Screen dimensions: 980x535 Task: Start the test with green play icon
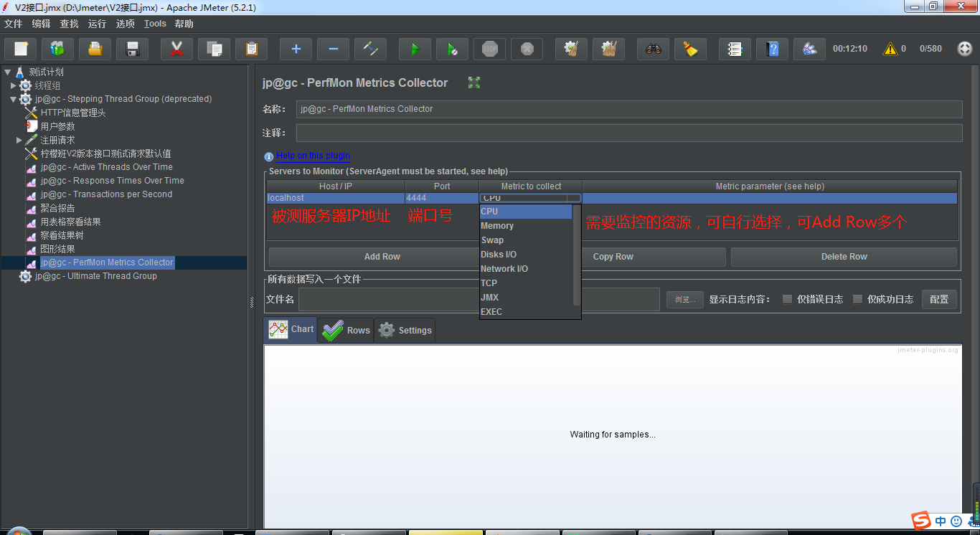tap(415, 49)
